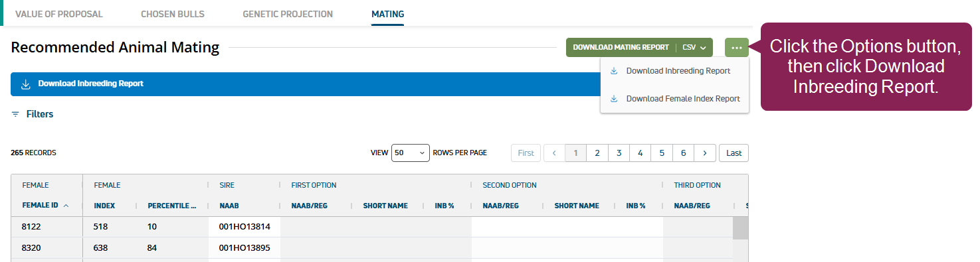Click the Percentile column header
980x262 pixels.
coord(172,206)
